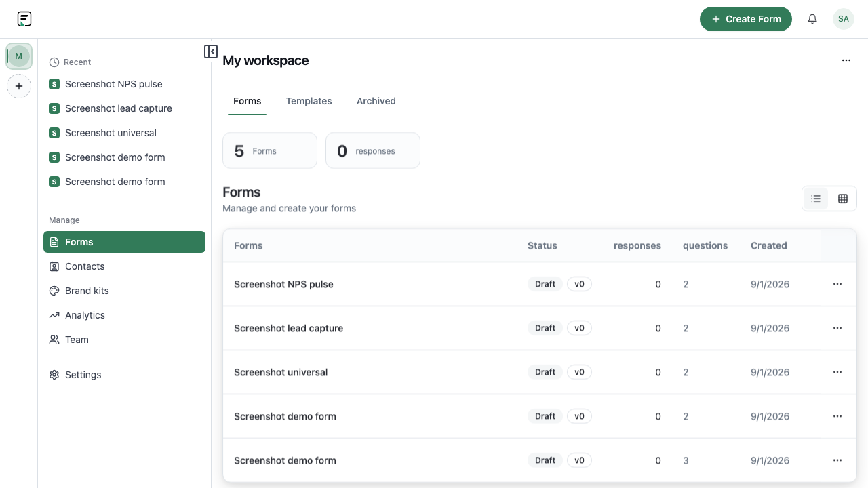The height and width of the screenshot is (488, 868).
Task: Open Settings in the sidebar
Action: coord(124,375)
